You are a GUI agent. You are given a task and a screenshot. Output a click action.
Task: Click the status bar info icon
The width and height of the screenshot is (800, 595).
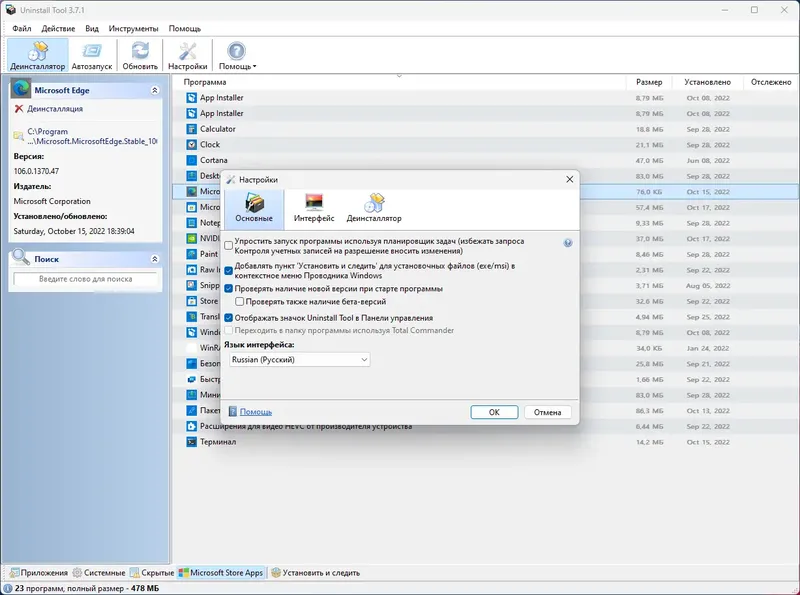coord(8,588)
